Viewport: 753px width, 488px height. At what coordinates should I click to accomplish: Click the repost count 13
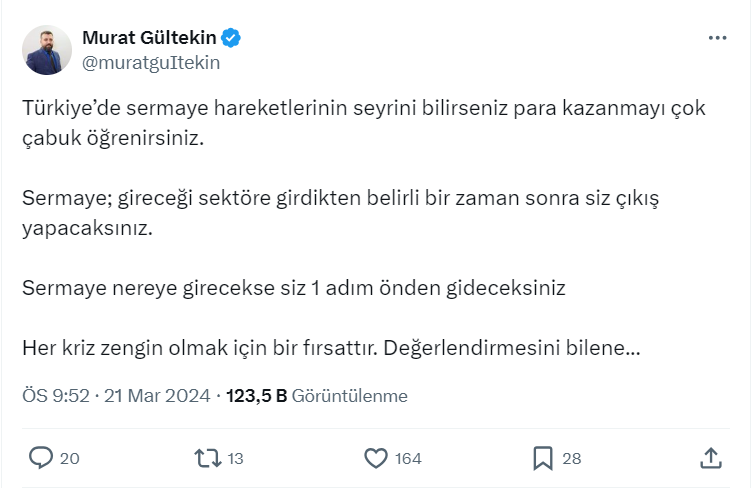(x=236, y=459)
